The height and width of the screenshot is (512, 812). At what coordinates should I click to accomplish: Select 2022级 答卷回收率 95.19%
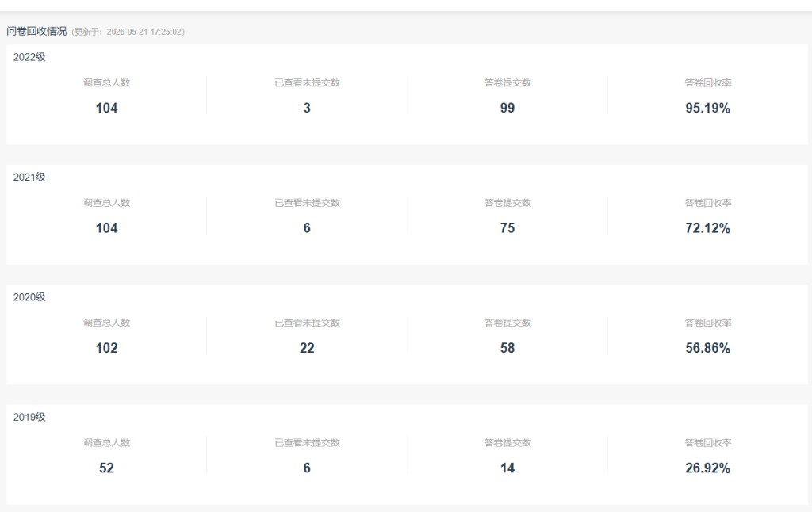coord(708,108)
